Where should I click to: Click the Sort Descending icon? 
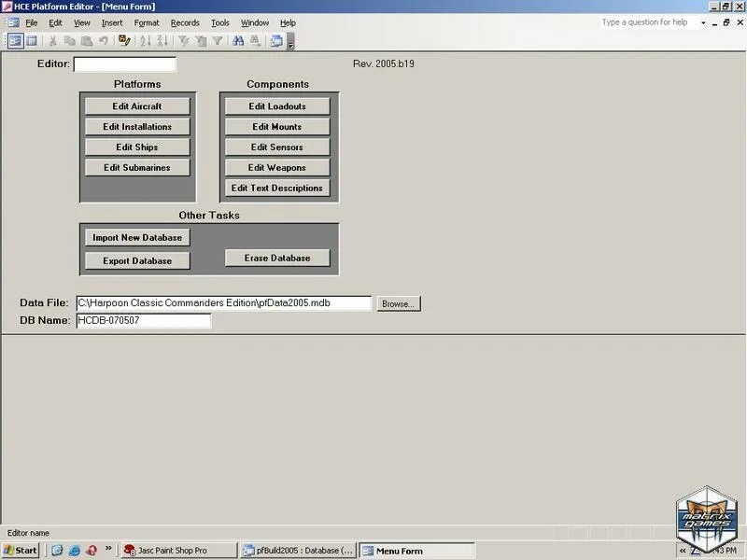(162, 41)
